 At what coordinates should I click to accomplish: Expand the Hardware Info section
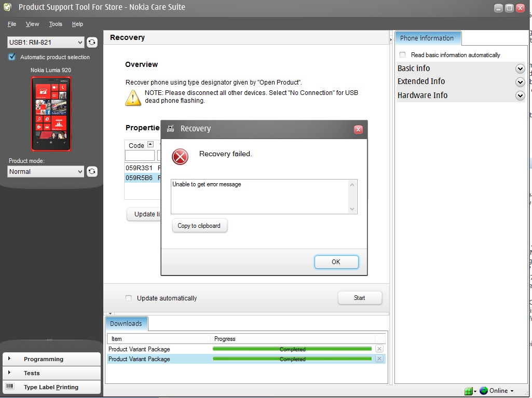(520, 95)
